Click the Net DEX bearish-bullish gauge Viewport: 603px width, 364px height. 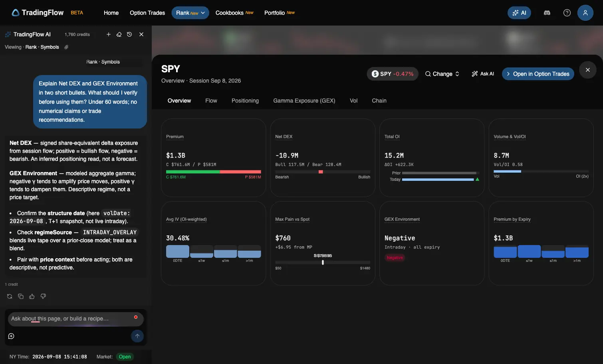coord(323,172)
